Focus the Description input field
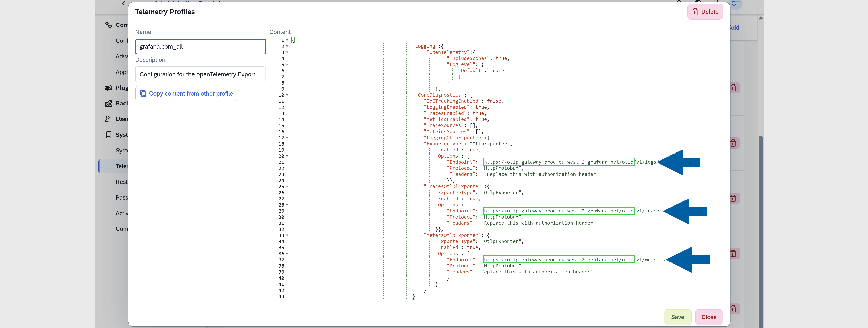The width and height of the screenshot is (868, 328). [200, 74]
